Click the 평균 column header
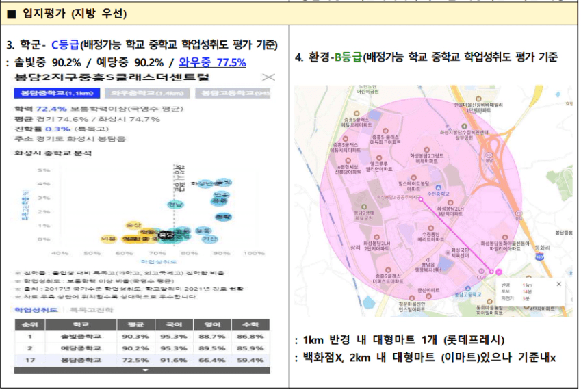Viewport: 581px width, 392px height. pos(136,324)
